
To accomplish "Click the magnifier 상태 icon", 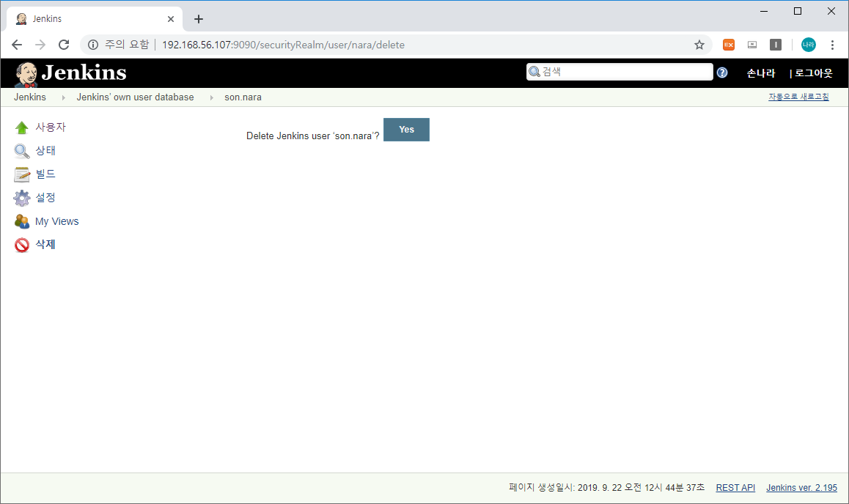I will tap(22, 151).
